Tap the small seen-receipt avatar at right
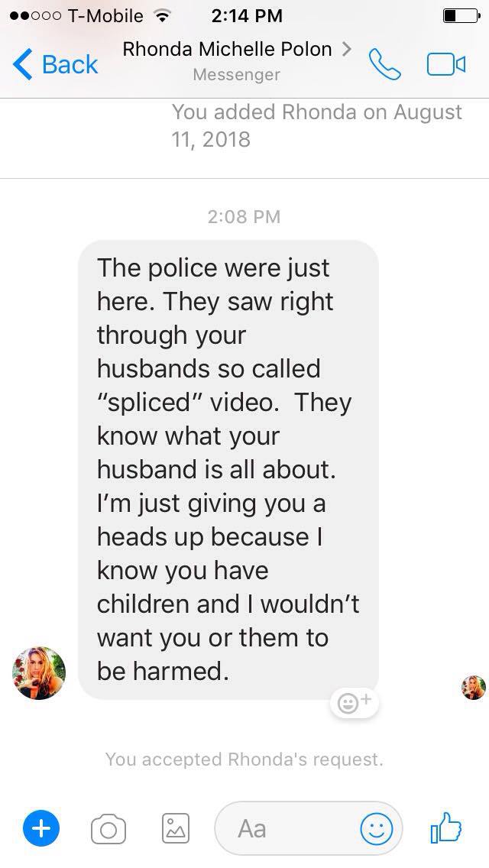Image resolution: width=489 pixels, height=868 pixels. (x=474, y=688)
